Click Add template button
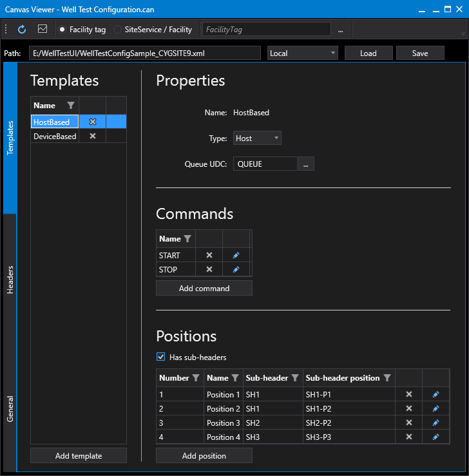The height and width of the screenshot is (476, 469). point(79,455)
